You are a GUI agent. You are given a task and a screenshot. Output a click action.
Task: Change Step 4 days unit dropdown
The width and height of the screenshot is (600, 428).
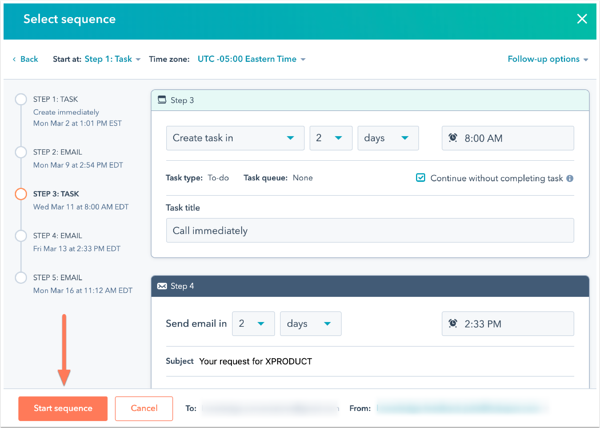coord(311,324)
